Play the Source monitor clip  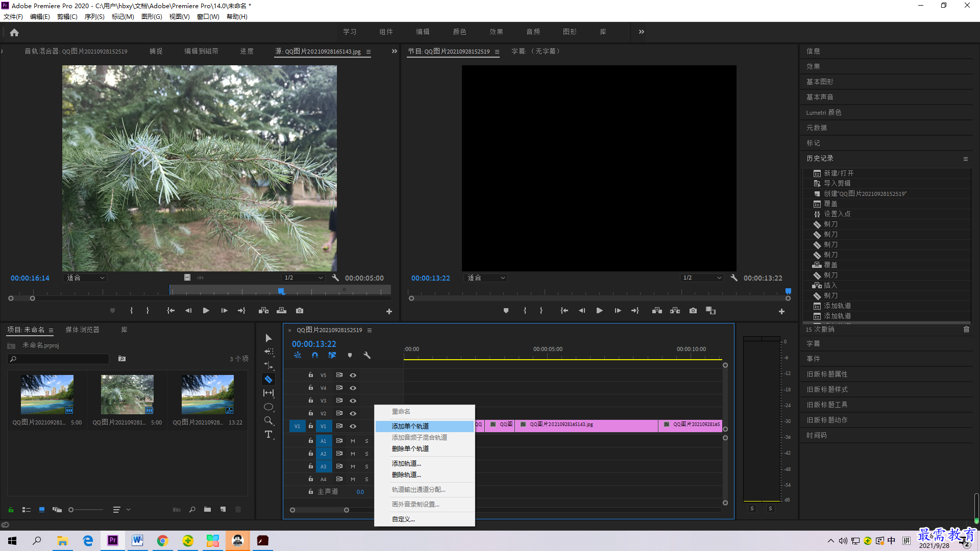[x=206, y=311]
